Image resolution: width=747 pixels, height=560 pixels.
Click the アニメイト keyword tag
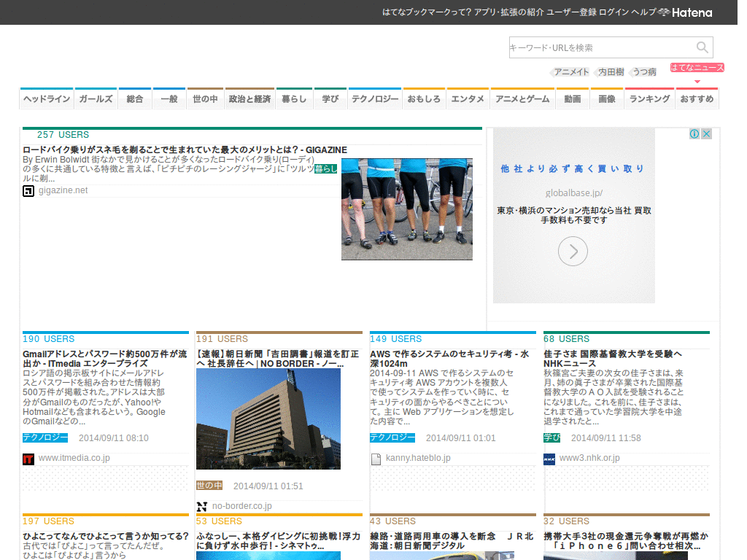click(571, 72)
